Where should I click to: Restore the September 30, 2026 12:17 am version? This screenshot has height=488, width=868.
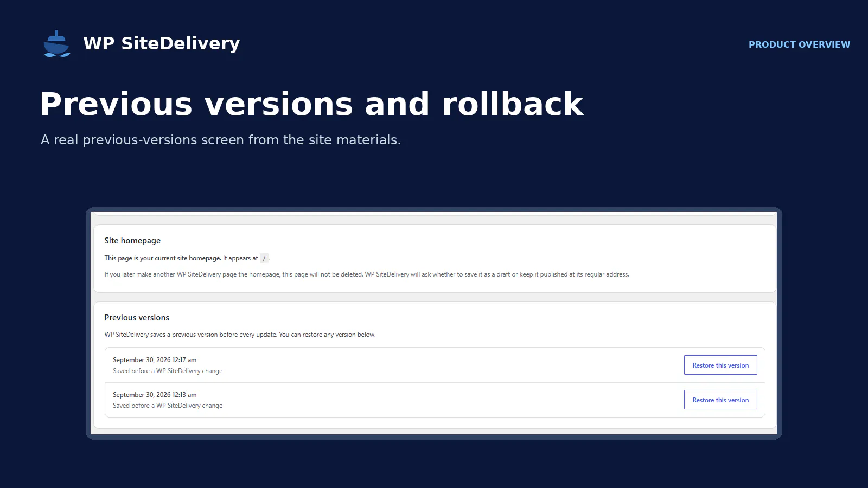[720, 365]
